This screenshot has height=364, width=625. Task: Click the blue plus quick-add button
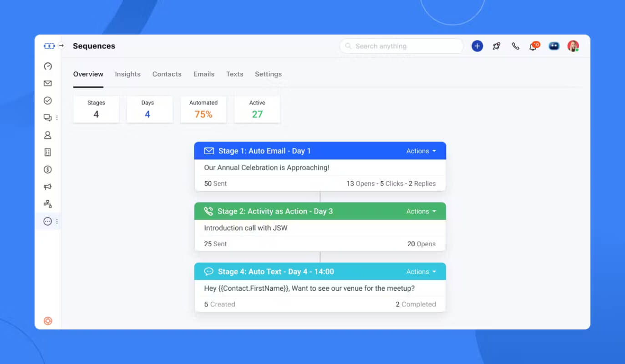click(477, 46)
